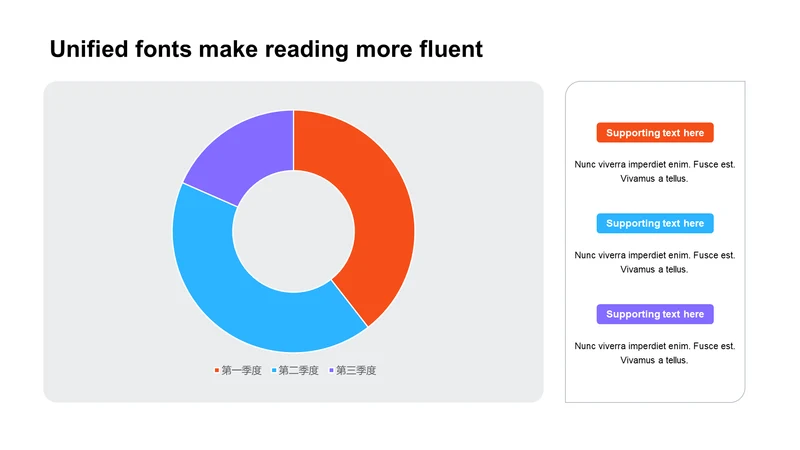Select the 第三季度 legend label

[356, 370]
